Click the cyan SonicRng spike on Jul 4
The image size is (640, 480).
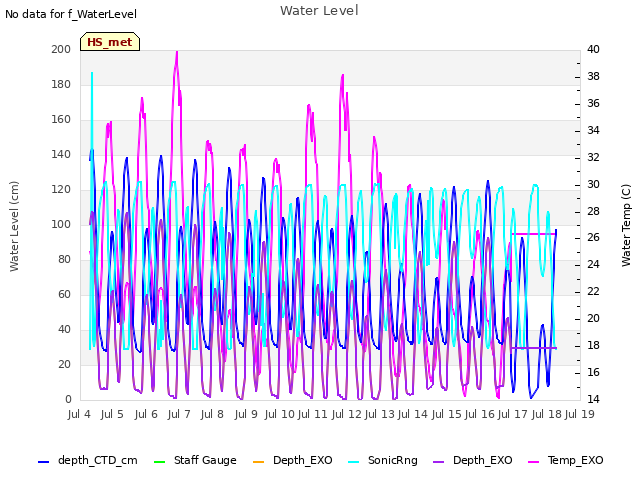92,73
